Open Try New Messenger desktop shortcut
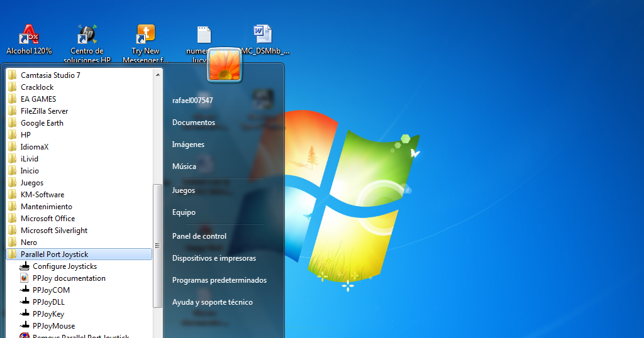Screen dimensions: 644x338 pyautogui.click(x=145, y=43)
